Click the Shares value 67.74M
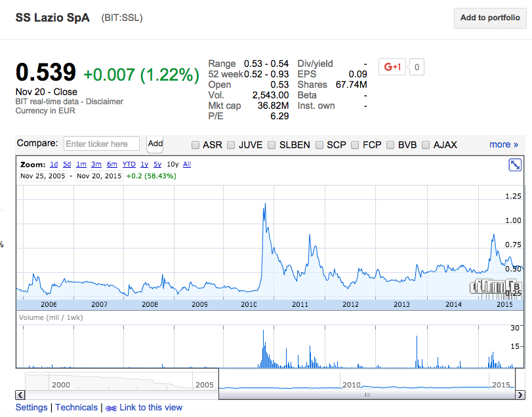Image resolution: width=532 pixels, height=417 pixels. [352, 85]
